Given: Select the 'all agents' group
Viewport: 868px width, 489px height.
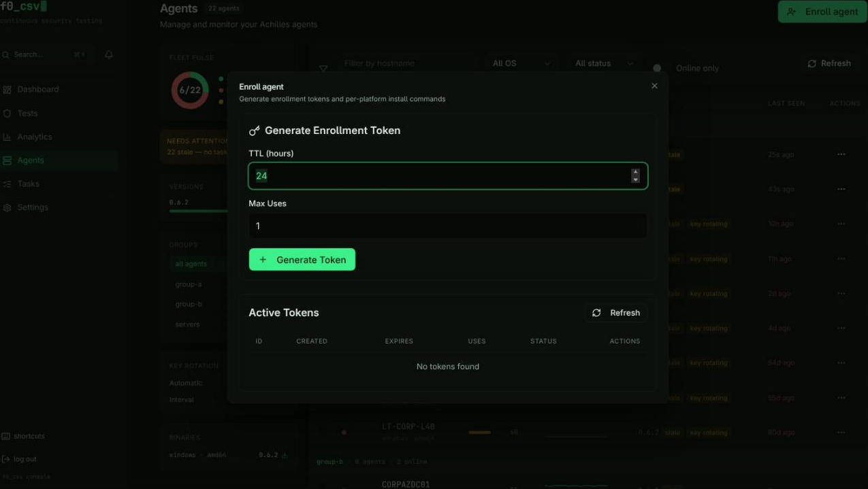Looking at the screenshot, I should tap(191, 264).
